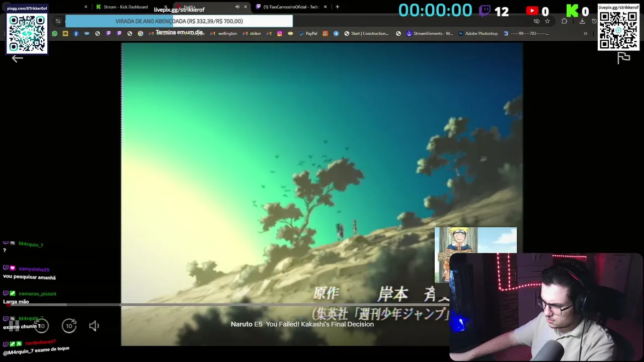Rewind the video 10 seconds
The image size is (644, 362).
[x=42, y=326]
